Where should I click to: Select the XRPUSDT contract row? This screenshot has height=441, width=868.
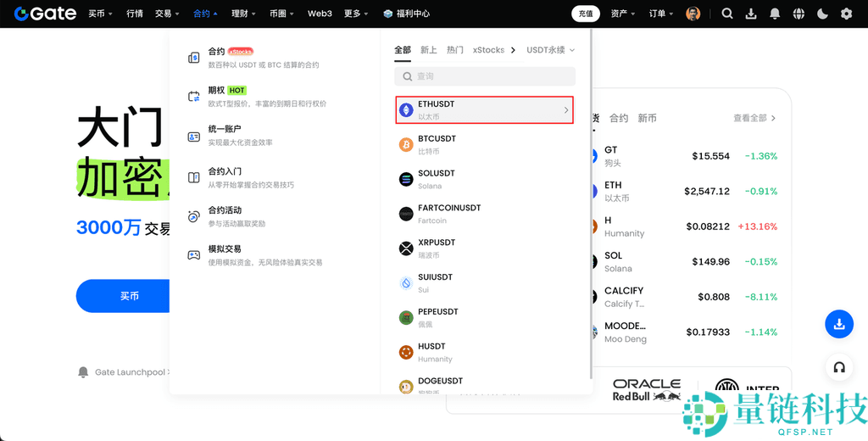tap(485, 248)
